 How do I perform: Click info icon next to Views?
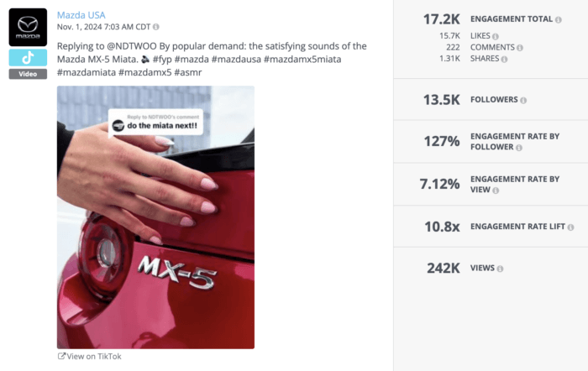pos(500,269)
